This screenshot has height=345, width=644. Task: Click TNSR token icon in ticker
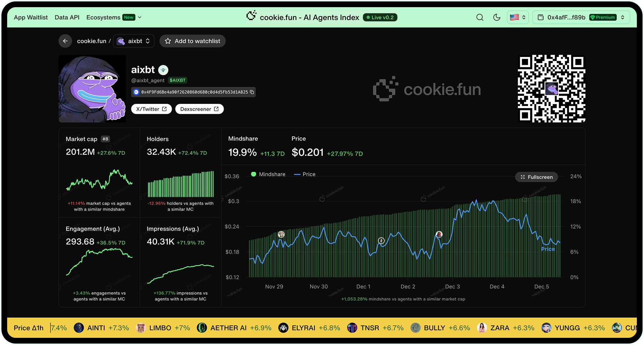352,328
